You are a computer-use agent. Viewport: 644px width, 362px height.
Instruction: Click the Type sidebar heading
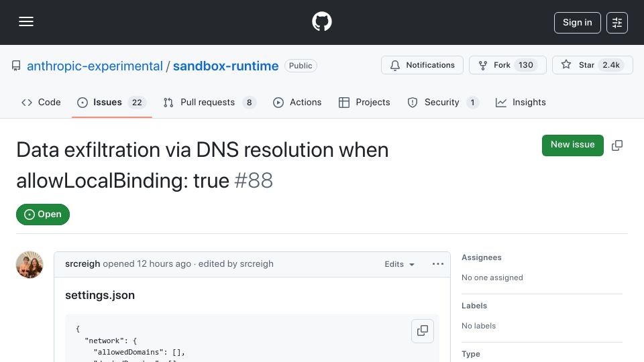tap(471, 354)
